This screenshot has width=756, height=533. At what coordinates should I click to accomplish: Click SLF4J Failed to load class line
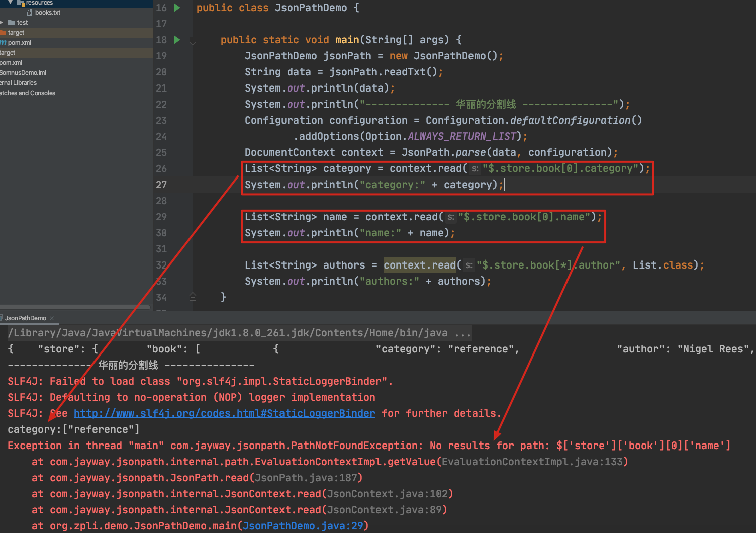(x=200, y=381)
